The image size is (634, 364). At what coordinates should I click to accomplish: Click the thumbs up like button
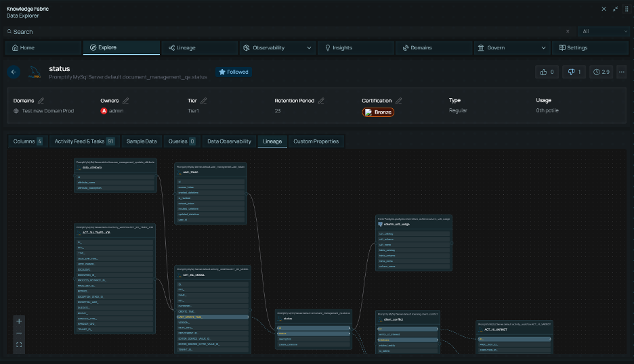(547, 72)
